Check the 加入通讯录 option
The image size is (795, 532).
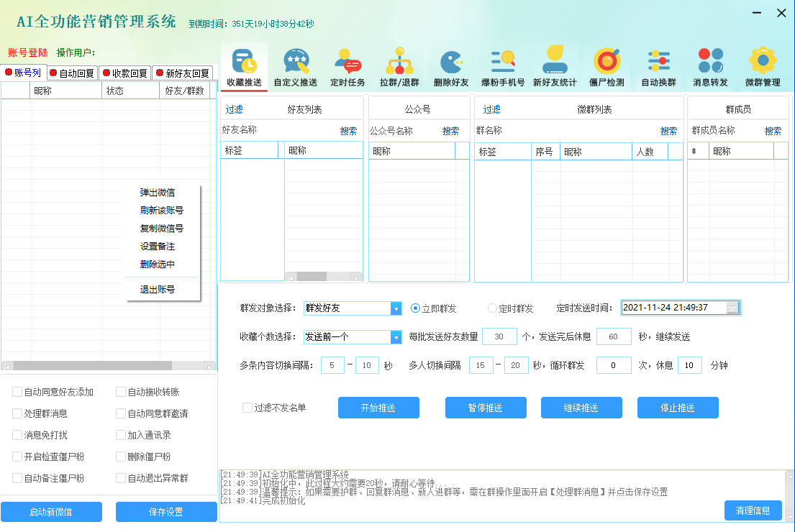coord(121,435)
